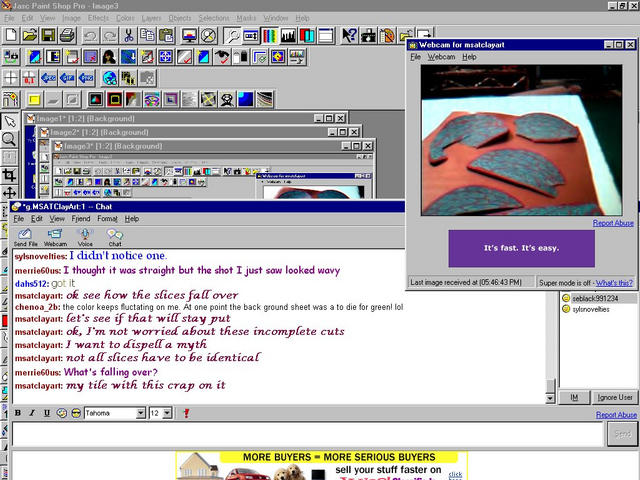
Task: Select user seblack991234 in the user list
Action: coord(595,298)
